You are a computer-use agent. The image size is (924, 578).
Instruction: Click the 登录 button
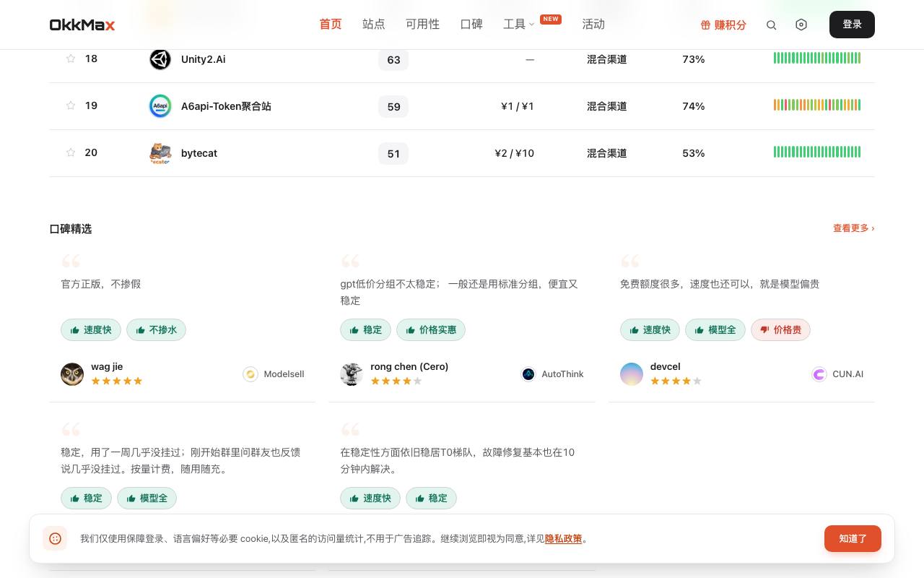point(852,25)
